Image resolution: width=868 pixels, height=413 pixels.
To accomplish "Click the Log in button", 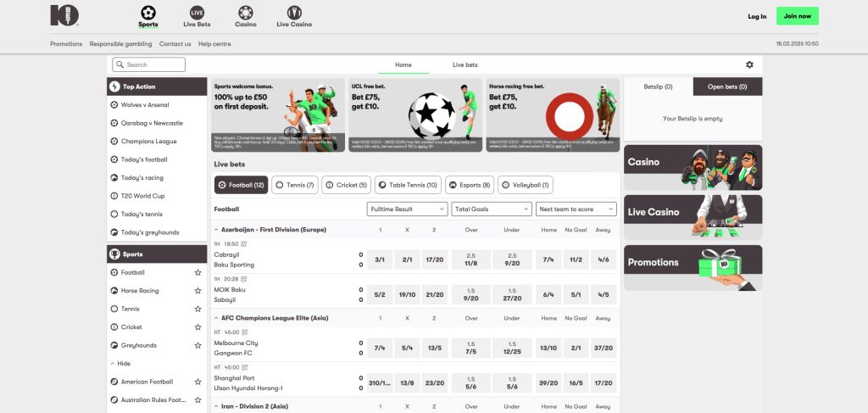I will pyautogui.click(x=757, y=16).
